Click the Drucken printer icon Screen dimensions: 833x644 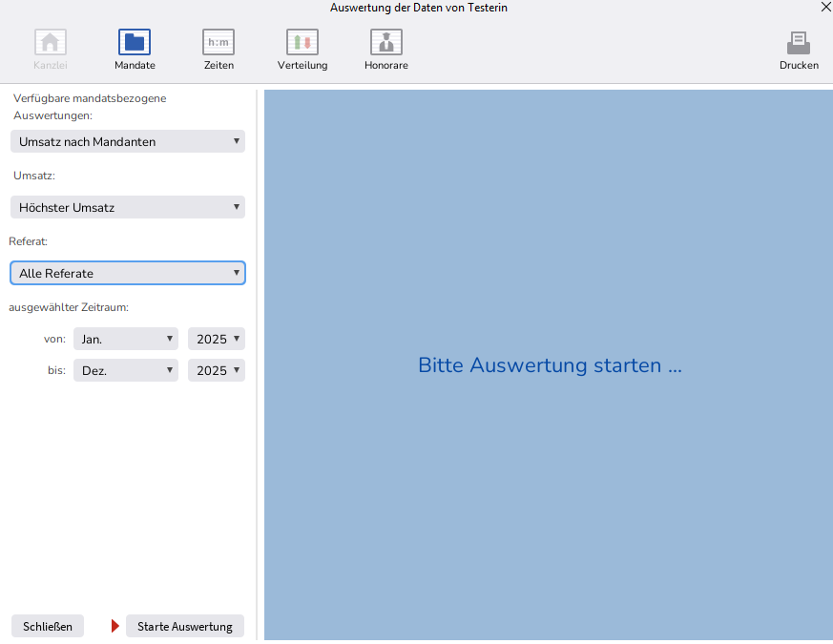(799, 43)
